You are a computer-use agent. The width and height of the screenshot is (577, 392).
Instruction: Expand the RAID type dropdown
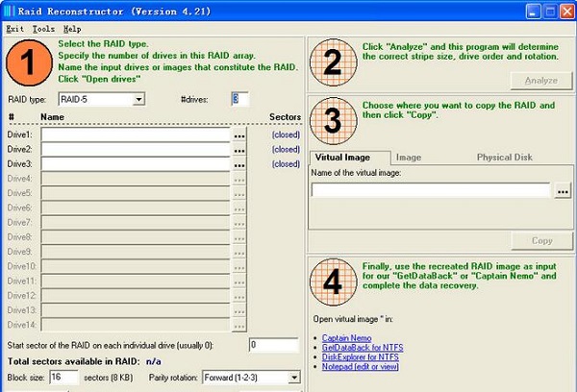coord(138,99)
